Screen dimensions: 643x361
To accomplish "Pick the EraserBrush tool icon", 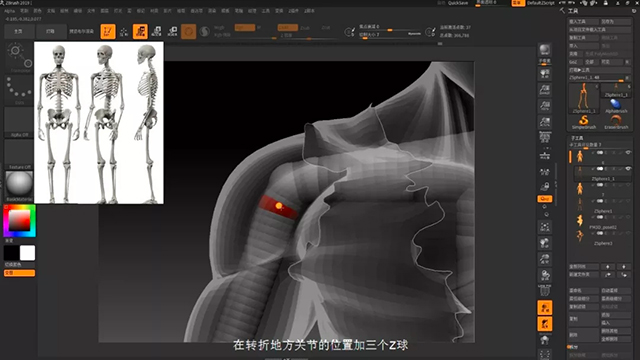I will tap(616, 122).
